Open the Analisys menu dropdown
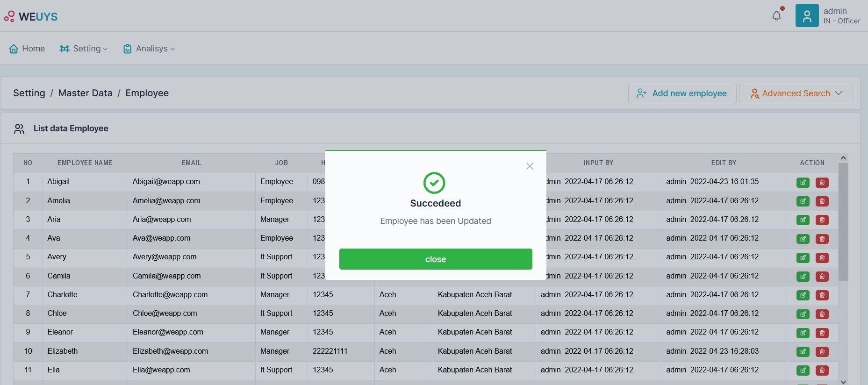868x385 pixels. pyautogui.click(x=149, y=49)
